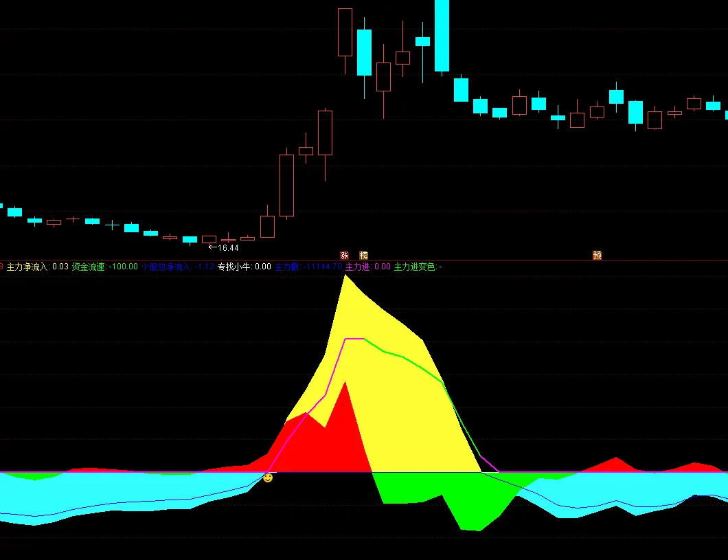Select the 个股总净流入: -1.12 indicator label
Image resolution: width=728 pixels, height=560 pixels.
tap(178, 267)
